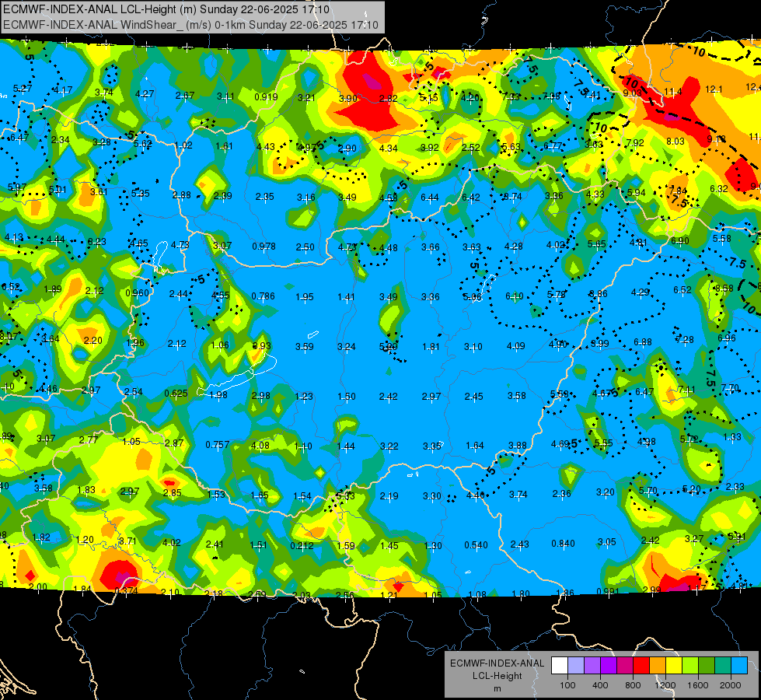Click the grid value '0.840'
The width and height of the screenshot is (761, 700).
click(563, 544)
